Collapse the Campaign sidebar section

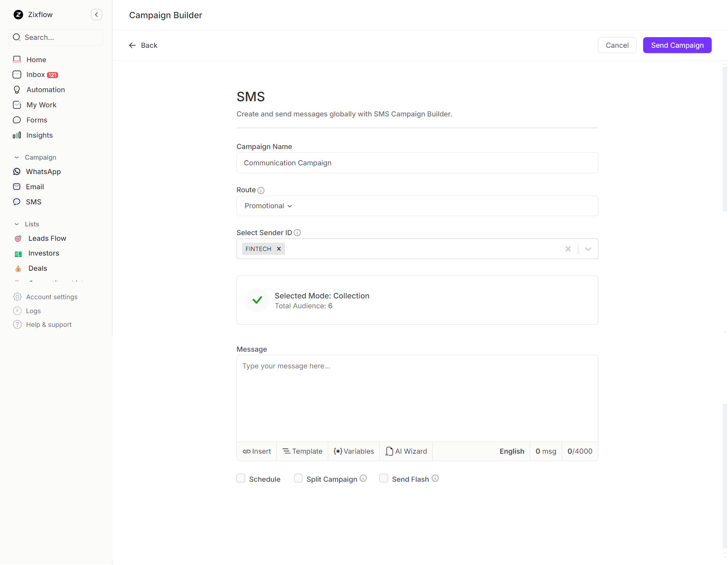[17, 157]
